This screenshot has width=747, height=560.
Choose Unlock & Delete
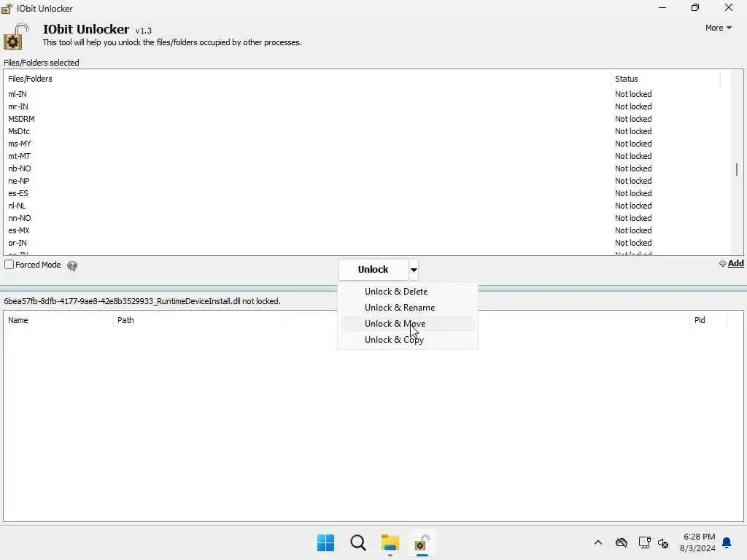point(407,292)
